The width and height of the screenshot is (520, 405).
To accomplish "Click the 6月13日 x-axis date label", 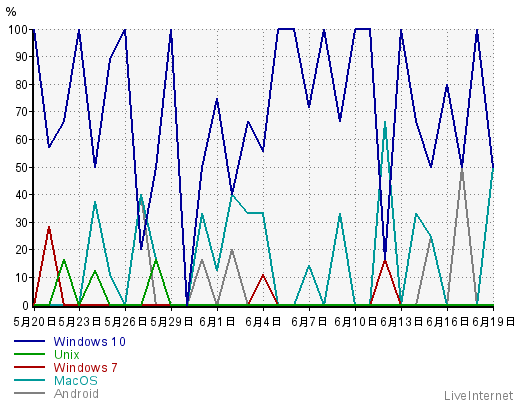I will tap(401, 322).
